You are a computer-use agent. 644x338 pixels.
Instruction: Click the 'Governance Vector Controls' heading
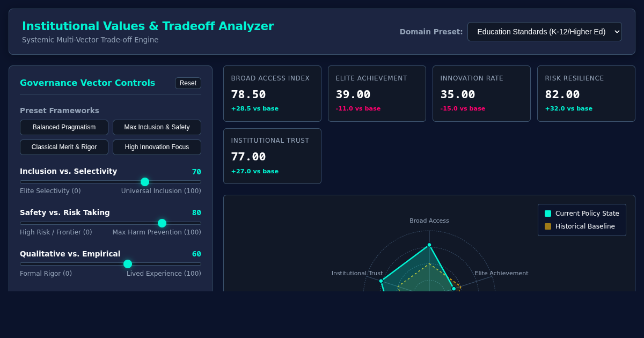(87, 83)
